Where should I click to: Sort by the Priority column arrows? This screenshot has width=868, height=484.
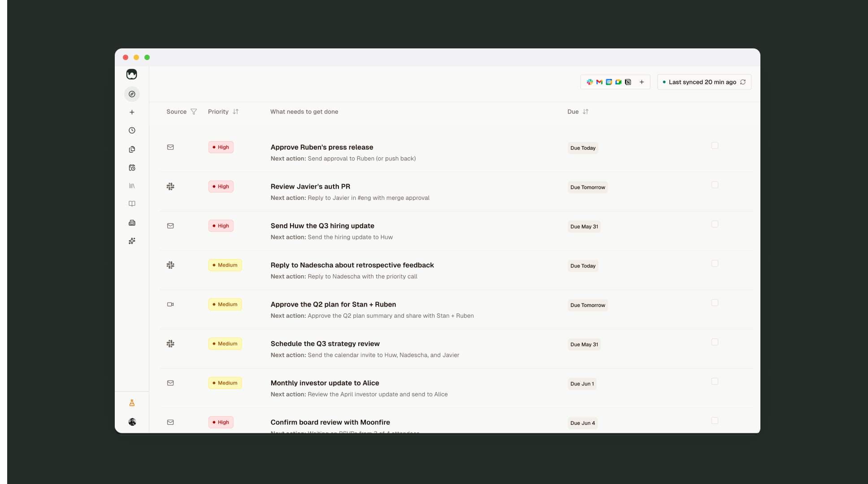(236, 112)
